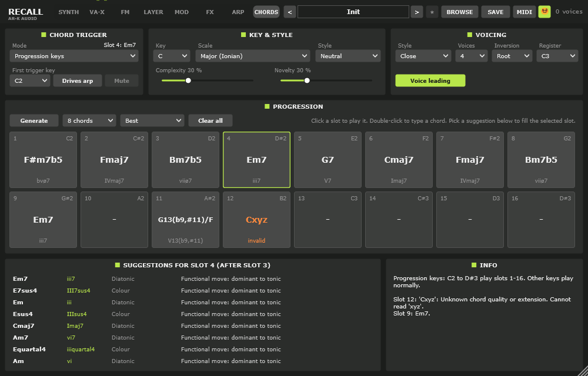Open the Mode dropdown showing Progression keys
The width and height of the screenshot is (588, 376).
74,56
